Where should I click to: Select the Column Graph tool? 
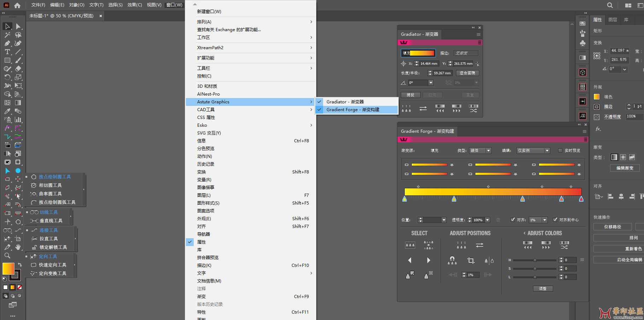[x=18, y=120]
